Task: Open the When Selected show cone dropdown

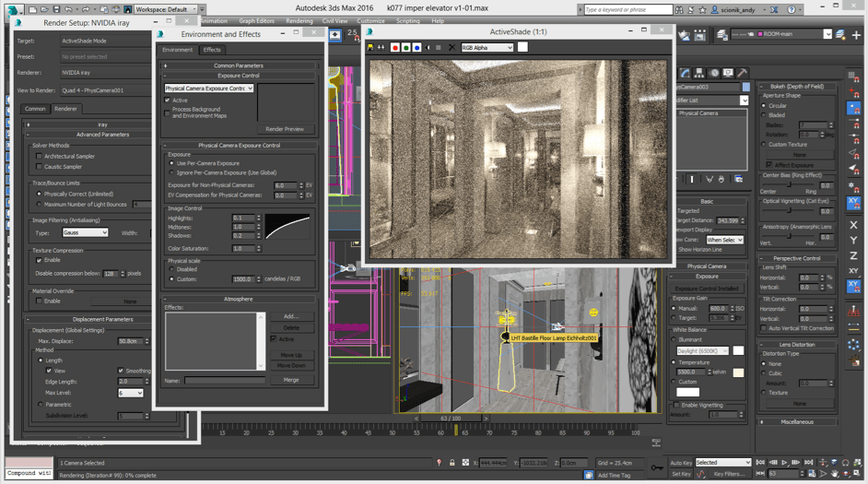Action: coord(724,240)
